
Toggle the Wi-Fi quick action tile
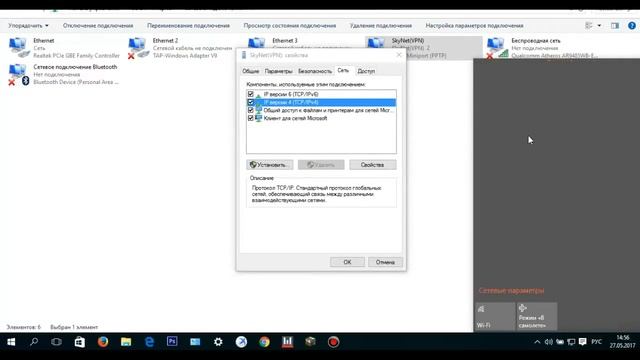coord(495,316)
